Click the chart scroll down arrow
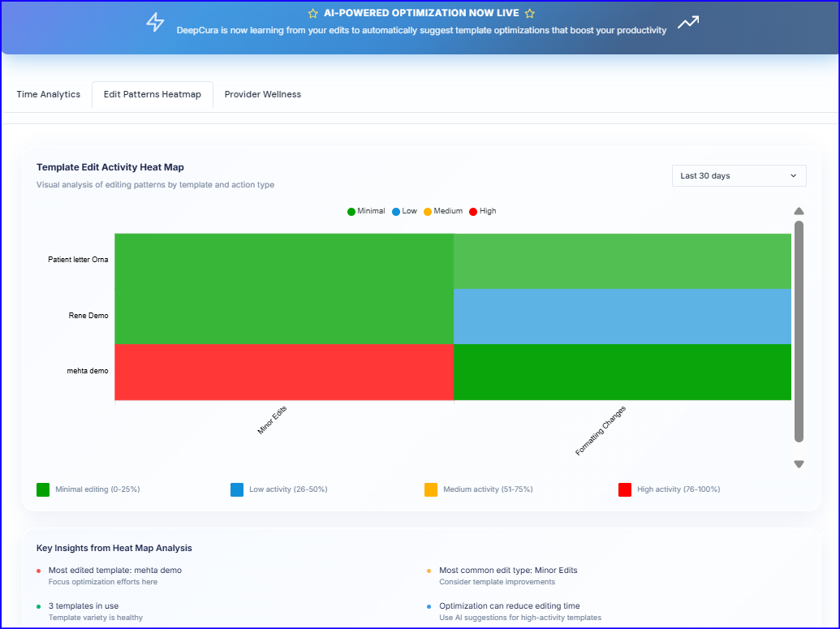The width and height of the screenshot is (840, 629). [799, 464]
